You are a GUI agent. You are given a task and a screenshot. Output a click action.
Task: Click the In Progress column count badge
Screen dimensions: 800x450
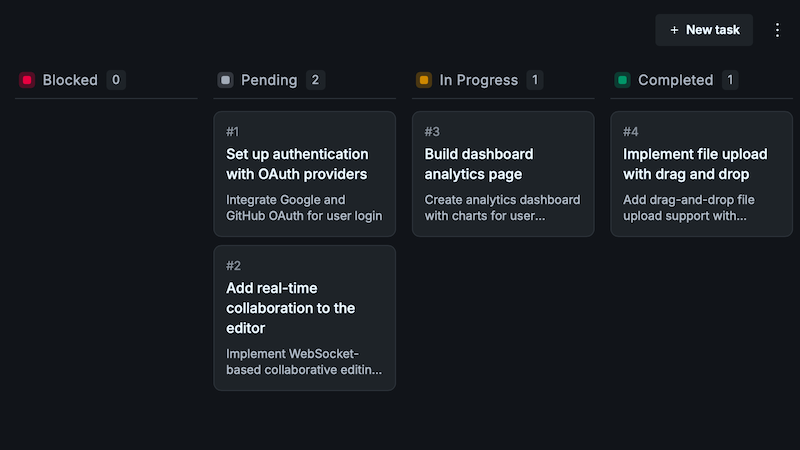535,80
